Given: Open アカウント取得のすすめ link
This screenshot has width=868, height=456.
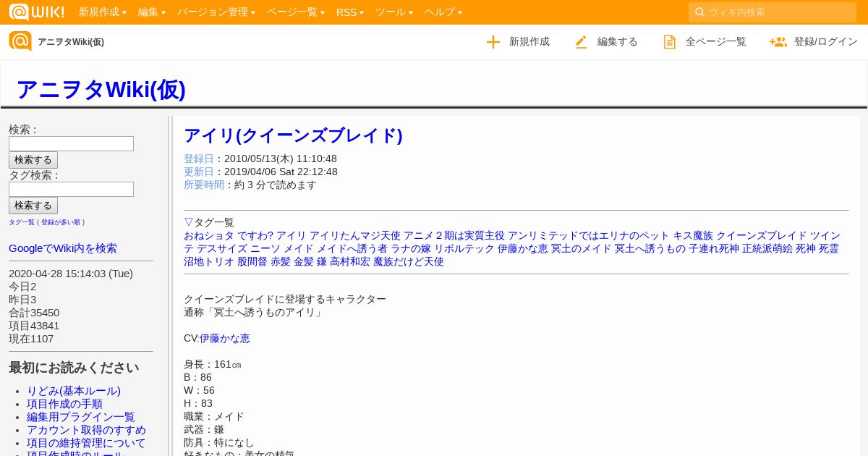Looking at the screenshot, I should [x=86, y=430].
